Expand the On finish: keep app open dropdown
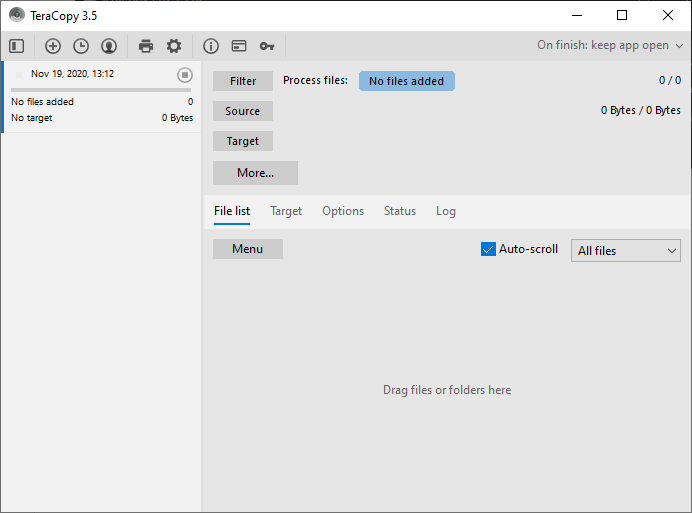 point(610,45)
